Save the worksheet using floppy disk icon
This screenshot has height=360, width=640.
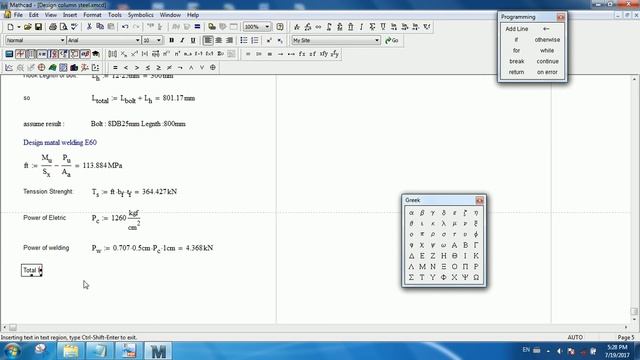pos(38,27)
